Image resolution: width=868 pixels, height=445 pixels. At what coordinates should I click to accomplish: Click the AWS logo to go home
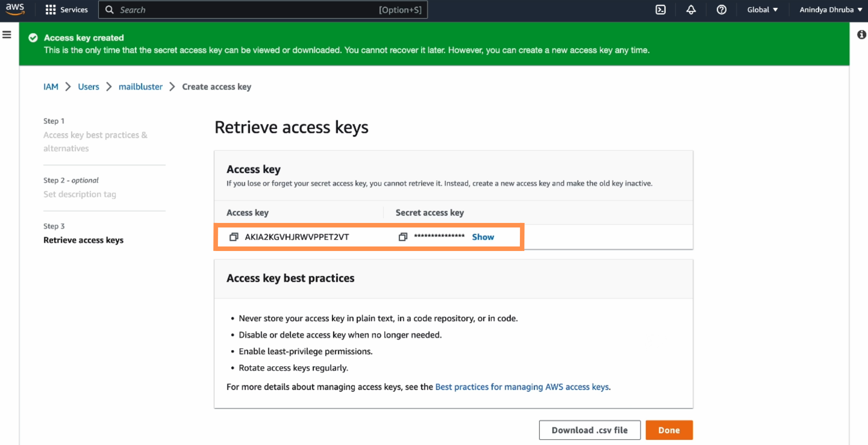coord(15,9)
